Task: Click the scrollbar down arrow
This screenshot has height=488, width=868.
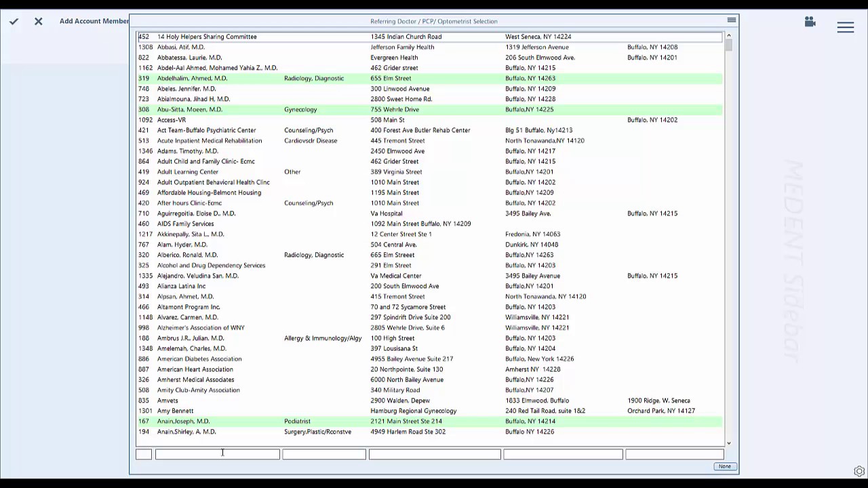Action: click(728, 443)
